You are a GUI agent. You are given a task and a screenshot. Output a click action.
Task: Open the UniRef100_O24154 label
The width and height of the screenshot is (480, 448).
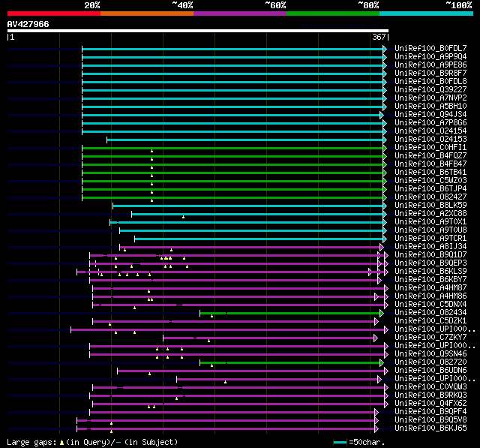(x=430, y=131)
